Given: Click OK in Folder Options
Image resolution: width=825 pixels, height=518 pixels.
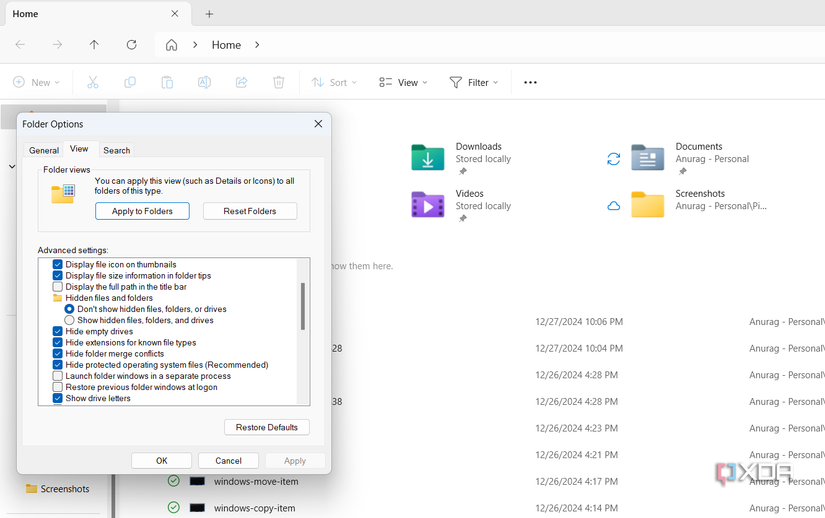Looking at the screenshot, I should (162, 460).
